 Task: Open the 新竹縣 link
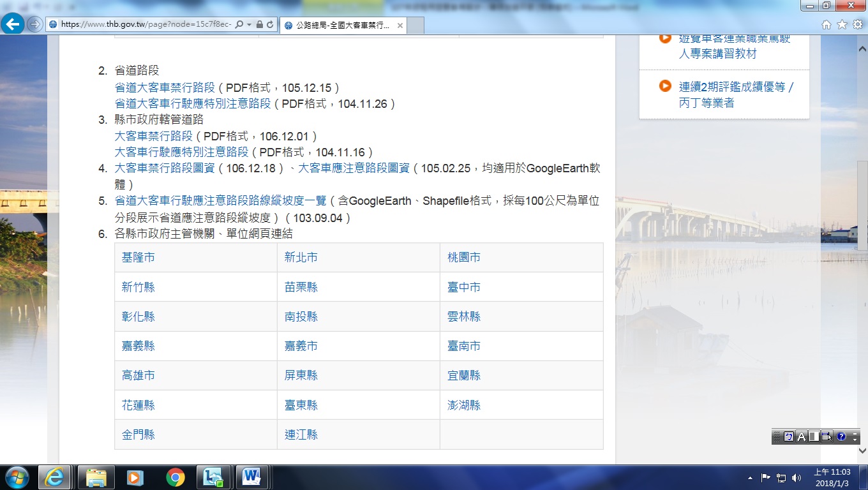(x=138, y=287)
